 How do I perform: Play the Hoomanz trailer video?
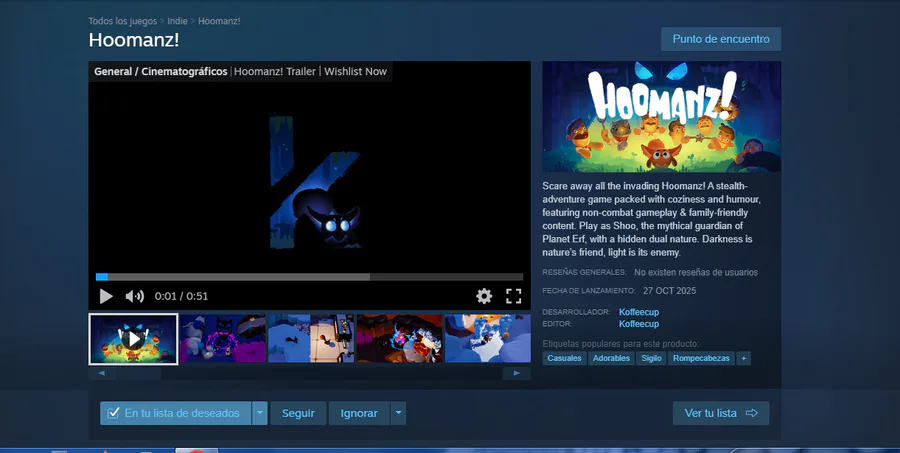click(106, 296)
